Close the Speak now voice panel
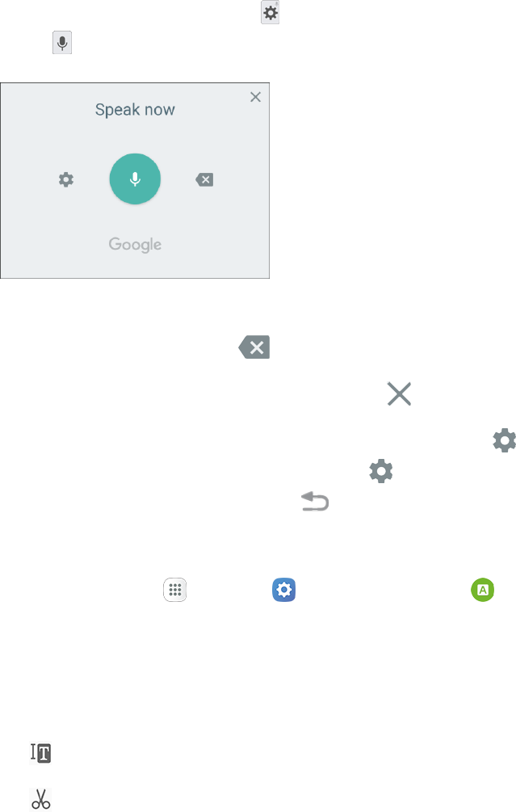The height and width of the screenshot is (812, 516). [255, 97]
